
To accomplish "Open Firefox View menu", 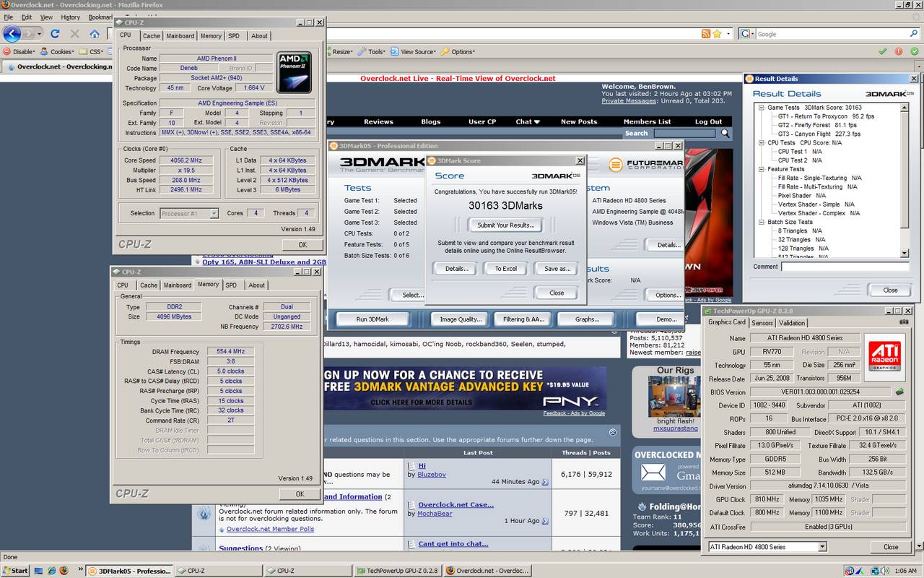I will click(x=46, y=17).
